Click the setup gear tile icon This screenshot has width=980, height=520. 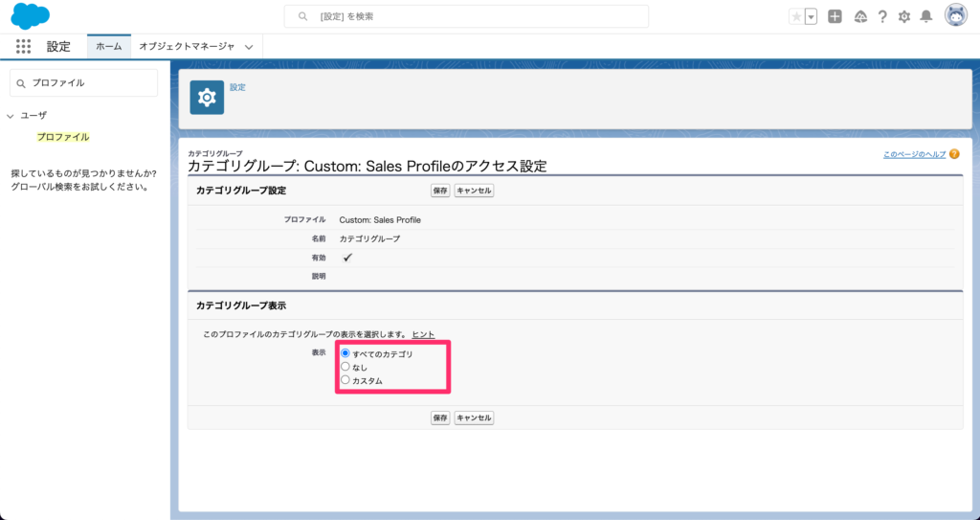[x=207, y=97]
